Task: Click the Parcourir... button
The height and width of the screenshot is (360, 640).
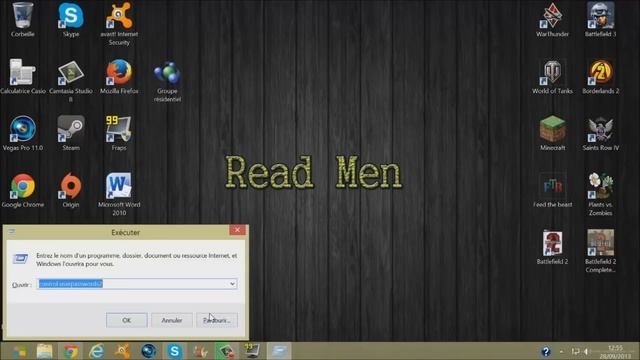Action: click(x=217, y=320)
